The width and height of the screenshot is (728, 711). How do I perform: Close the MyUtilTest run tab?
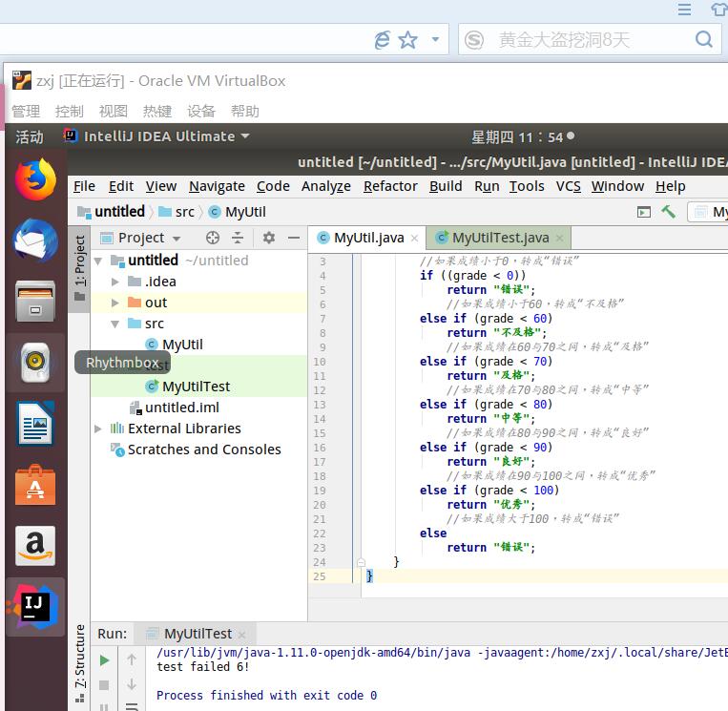point(242,635)
